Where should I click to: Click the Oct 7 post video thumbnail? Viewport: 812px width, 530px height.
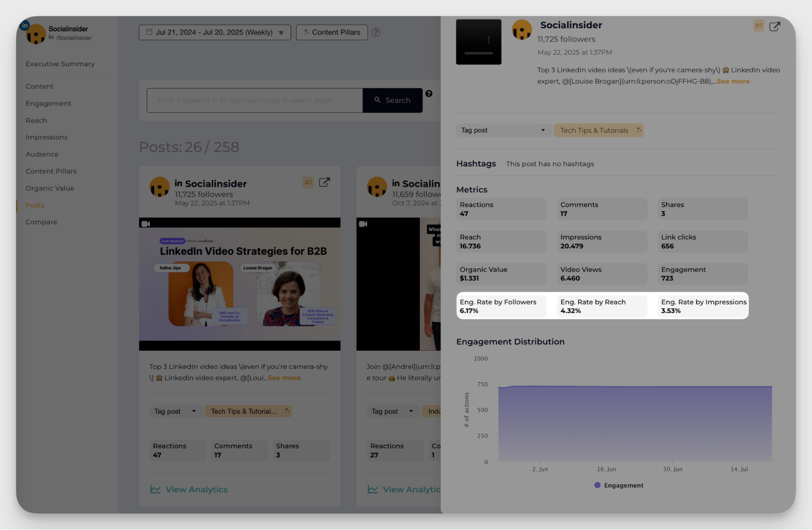click(x=398, y=284)
